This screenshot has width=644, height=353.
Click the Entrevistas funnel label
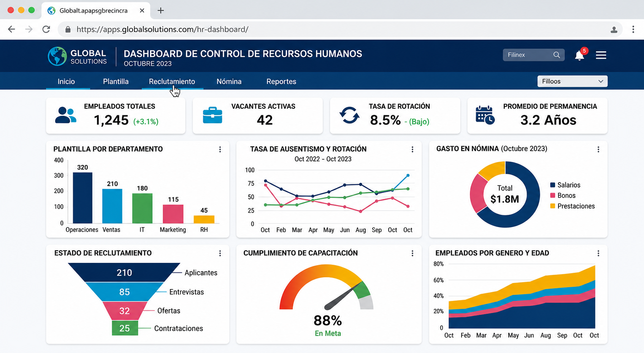click(x=186, y=292)
